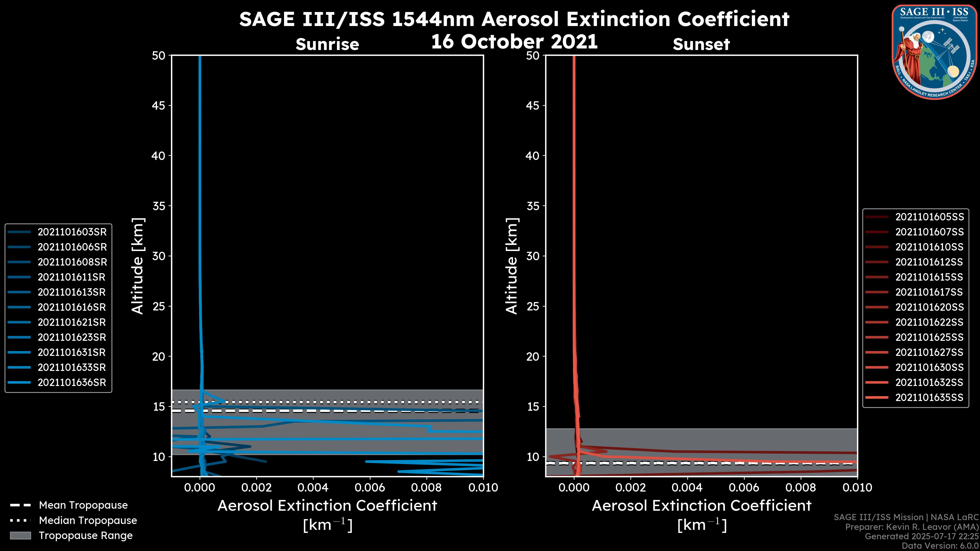Click the 2021101621SR legend line marker
Viewport: 980px width, 551px height.
19,322
